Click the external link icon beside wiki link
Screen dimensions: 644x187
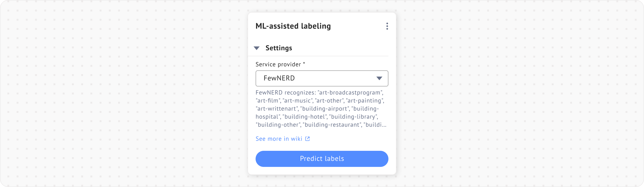point(307,138)
